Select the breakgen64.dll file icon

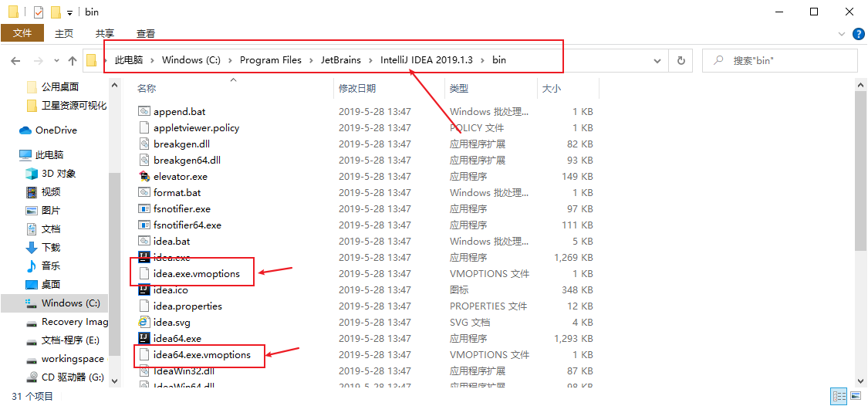[x=144, y=160]
